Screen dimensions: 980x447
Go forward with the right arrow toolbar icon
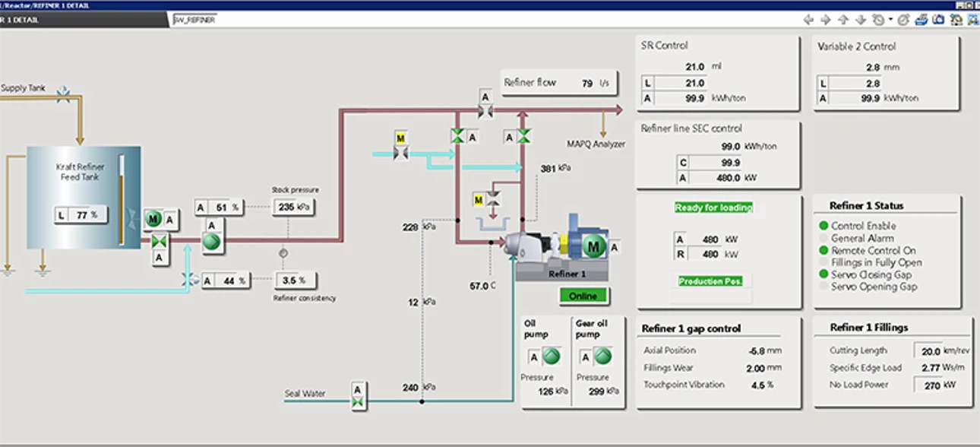click(826, 20)
